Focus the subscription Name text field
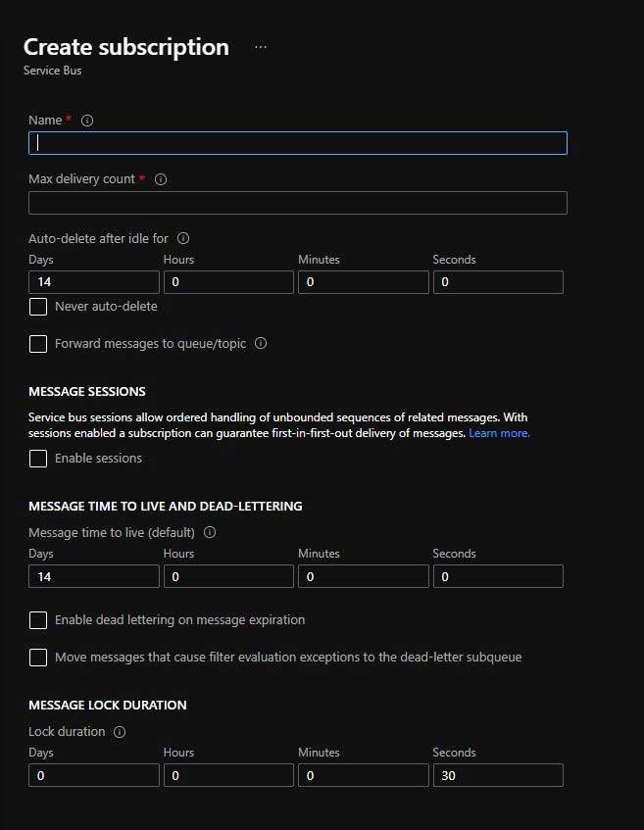The width and height of the screenshot is (644, 830). (x=298, y=143)
